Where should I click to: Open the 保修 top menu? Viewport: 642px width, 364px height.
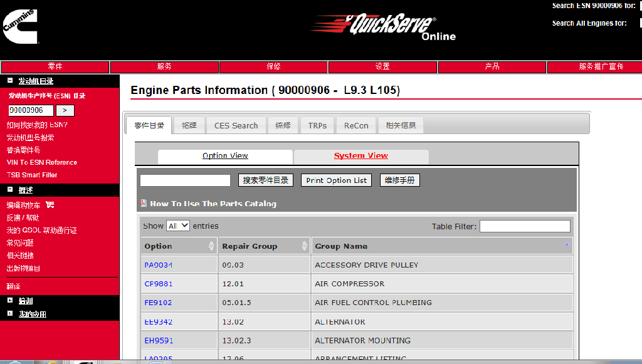(273, 66)
